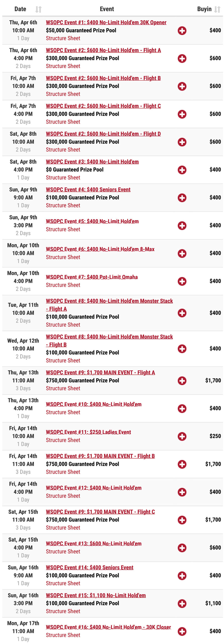
Task: Sort the table by Date column arrows
Action: [x=38, y=9]
